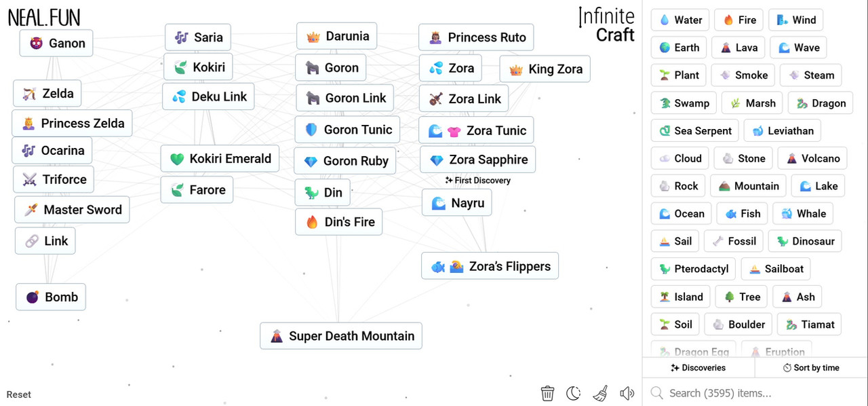Screen dimensions: 868x406
Task: Choose Pterodactyl sidebar item
Action: (693, 269)
